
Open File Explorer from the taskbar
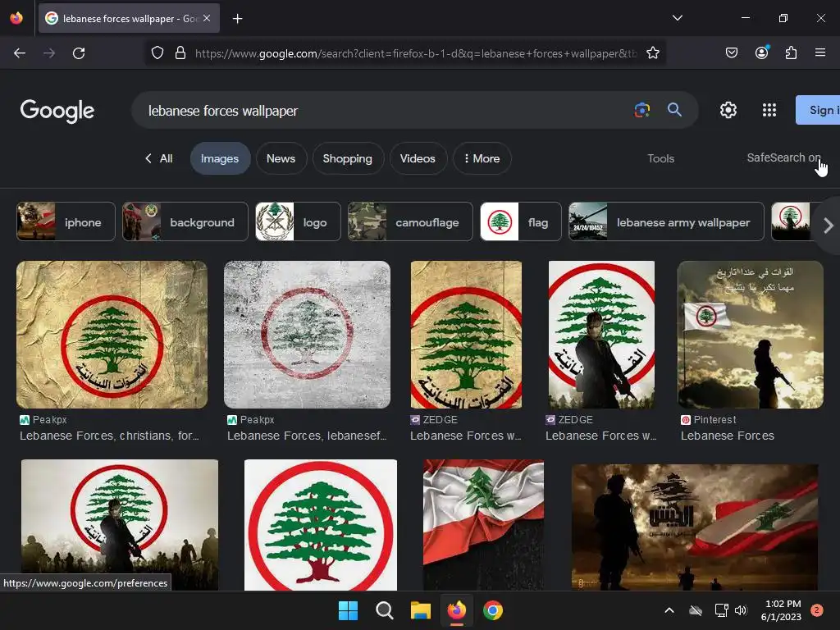(421, 610)
